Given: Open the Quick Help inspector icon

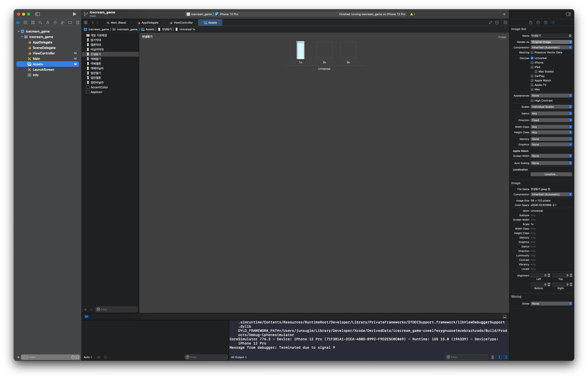Looking at the screenshot, I should [546, 23].
